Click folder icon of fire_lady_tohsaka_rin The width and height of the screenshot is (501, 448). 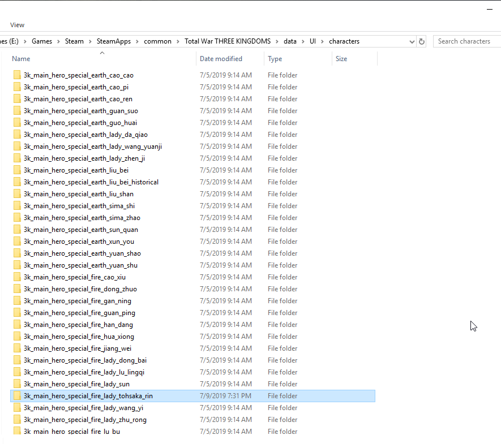[17, 395]
